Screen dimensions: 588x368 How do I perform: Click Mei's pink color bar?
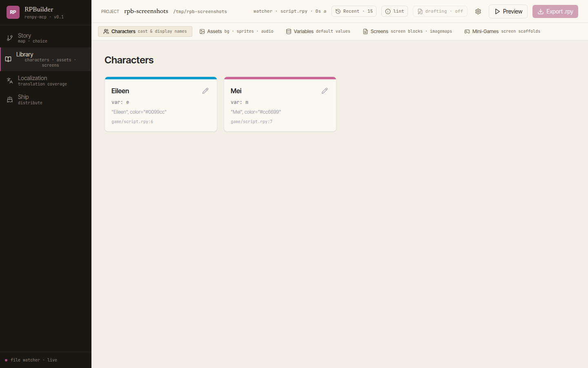point(280,78)
